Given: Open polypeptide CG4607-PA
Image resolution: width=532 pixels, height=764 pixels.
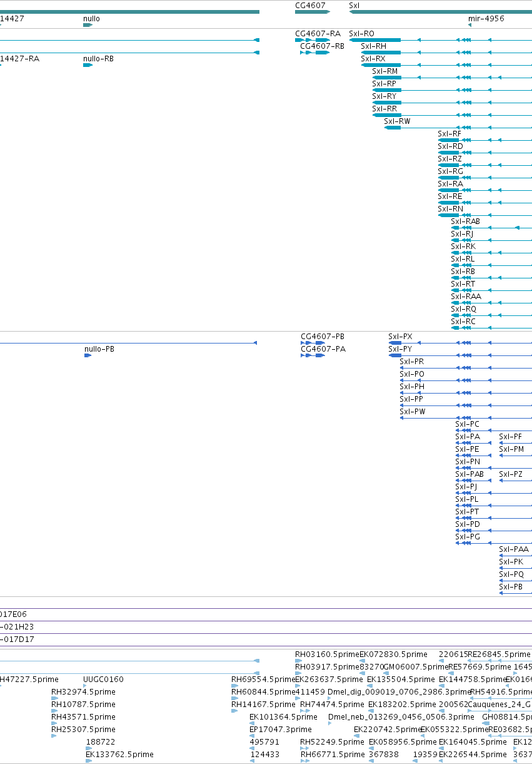Looking at the screenshot, I should (323, 349).
